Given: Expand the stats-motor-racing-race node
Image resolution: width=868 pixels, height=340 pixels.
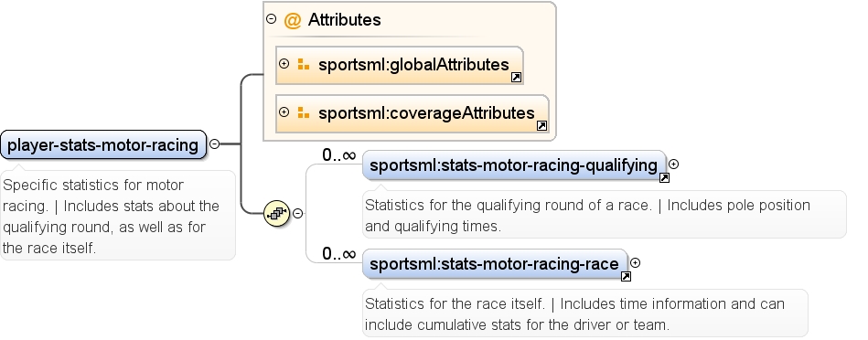Looking at the screenshot, I should pos(636,263).
